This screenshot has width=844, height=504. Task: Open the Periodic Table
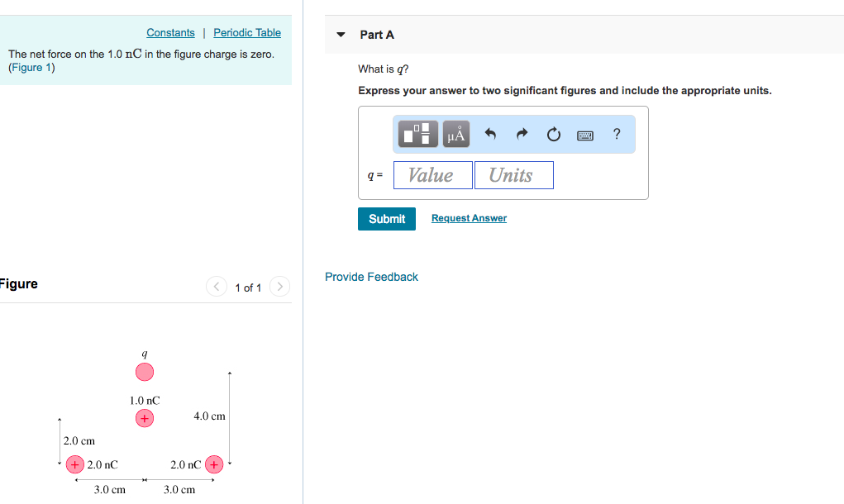pyautogui.click(x=246, y=32)
